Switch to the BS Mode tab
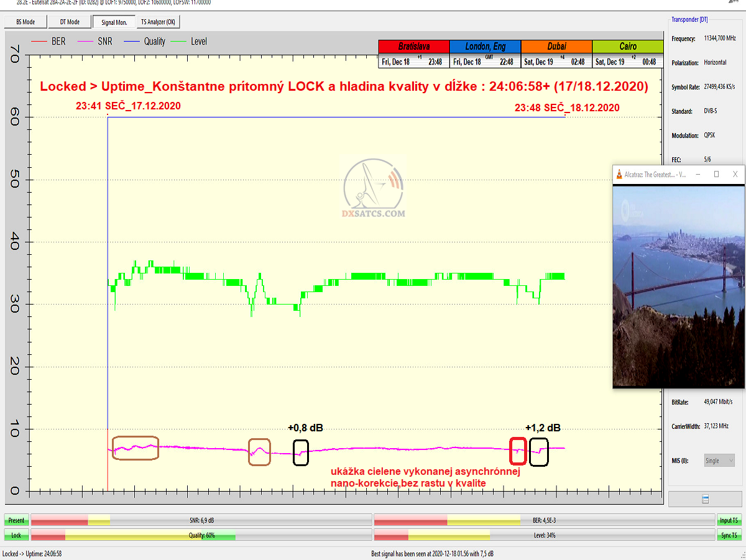This screenshot has height=560, width=746. coord(24,22)
